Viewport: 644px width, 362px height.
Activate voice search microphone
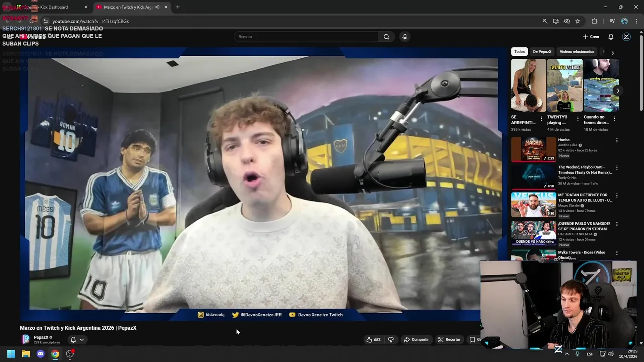pos(405,37)
